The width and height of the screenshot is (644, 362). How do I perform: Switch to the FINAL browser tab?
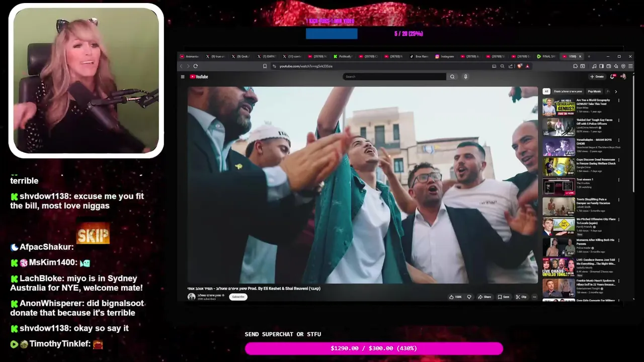click(546, 56)
